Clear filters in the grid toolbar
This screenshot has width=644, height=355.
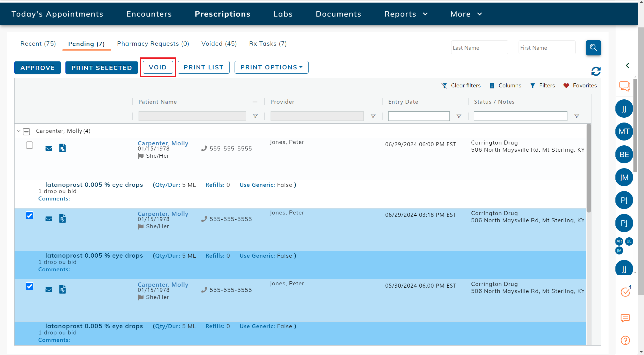[461, 86]
